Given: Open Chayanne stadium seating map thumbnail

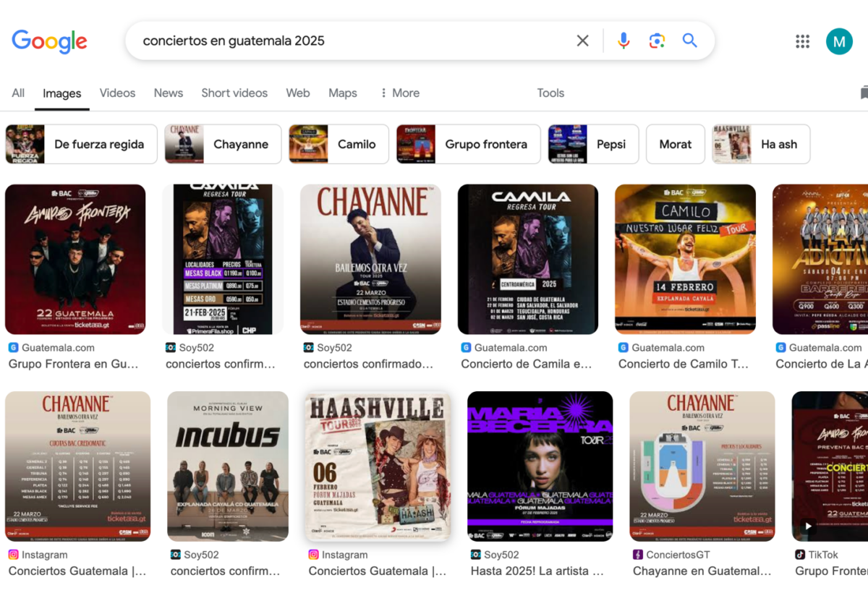Looking at the screenshot, I should click(x=702, y=466).
